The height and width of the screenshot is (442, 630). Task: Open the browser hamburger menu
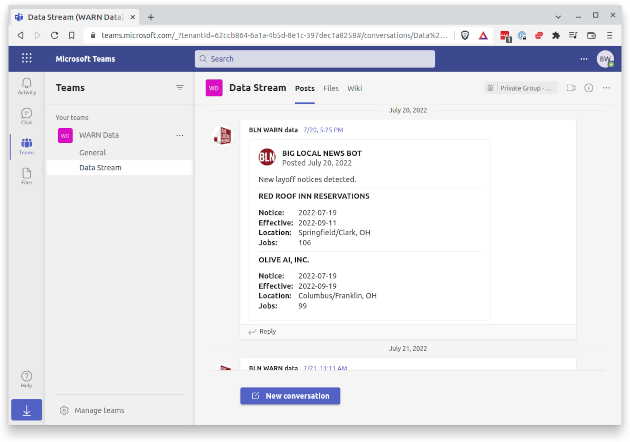pyautogui.click(x=610, y=35)
